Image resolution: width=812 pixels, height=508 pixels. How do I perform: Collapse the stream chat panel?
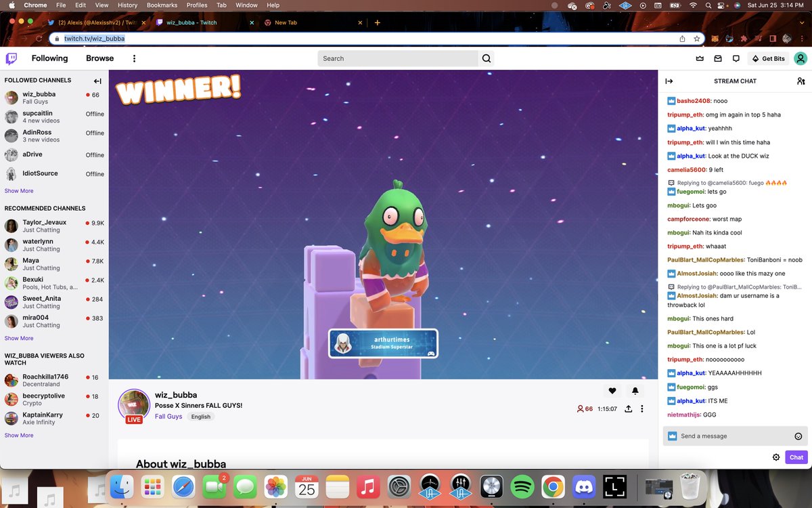click(669, 81)
